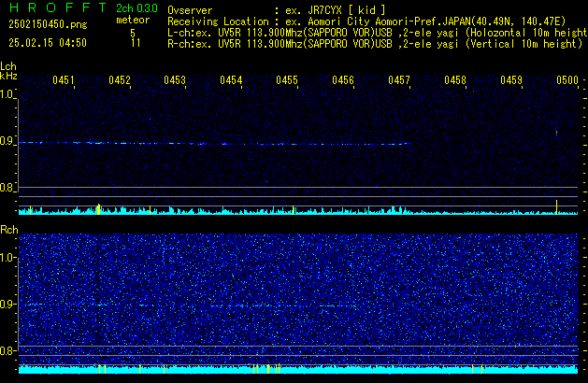The image size is (588, 383).
Task: Click the Lch 1.0 kHz axis label
Action: (x=7, y=94)
